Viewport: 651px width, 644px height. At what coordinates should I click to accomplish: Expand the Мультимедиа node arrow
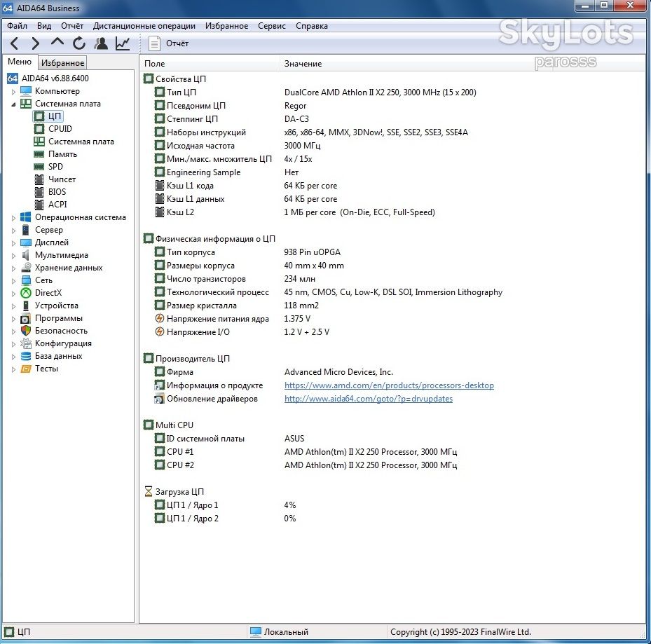click(13, 256)
